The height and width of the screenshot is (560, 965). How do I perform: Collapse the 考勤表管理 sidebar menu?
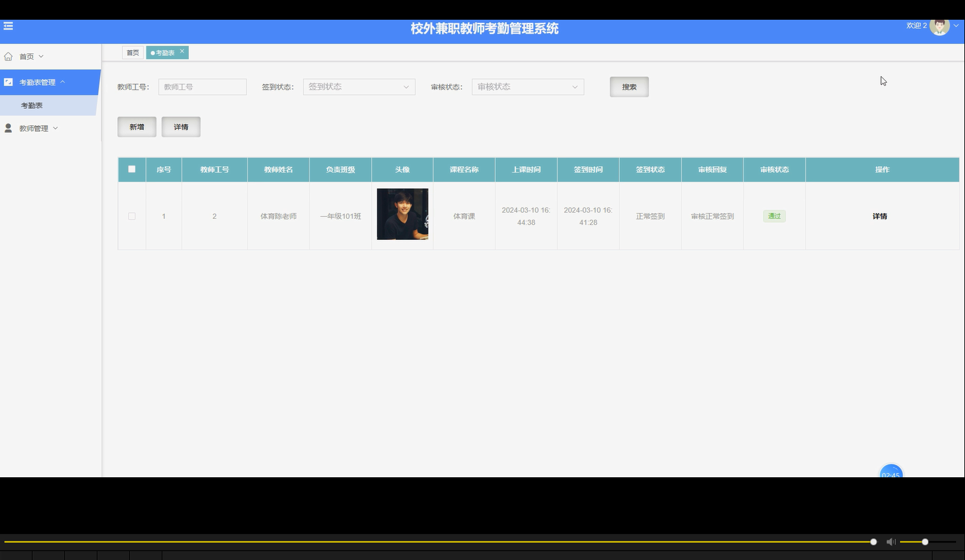[x=62, y=82]
